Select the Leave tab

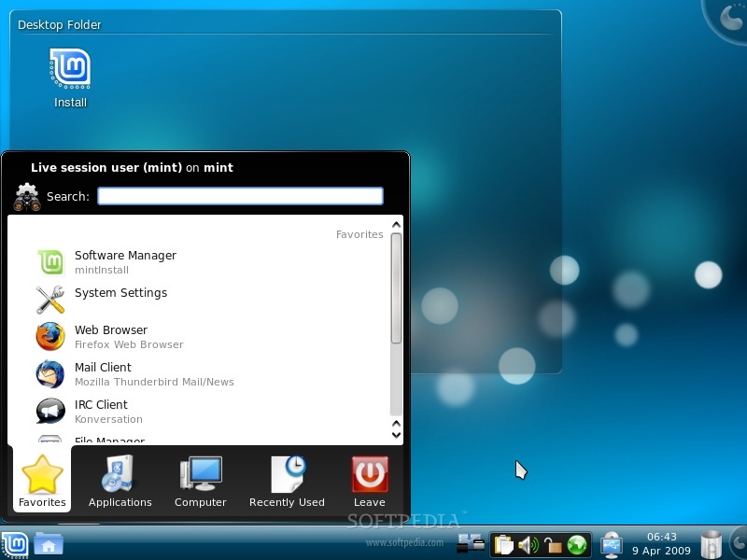pyautogui.click(x=369, y=482)
